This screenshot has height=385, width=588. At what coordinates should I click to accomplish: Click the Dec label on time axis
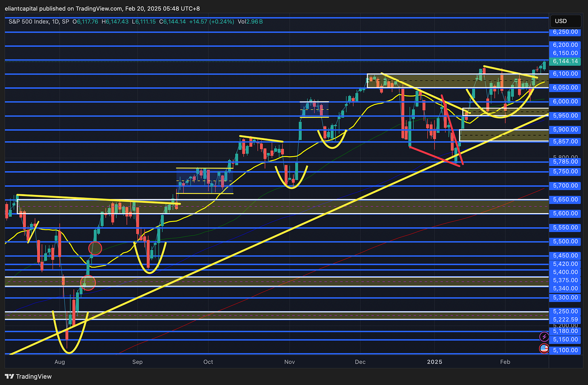(x=360, y=362)
